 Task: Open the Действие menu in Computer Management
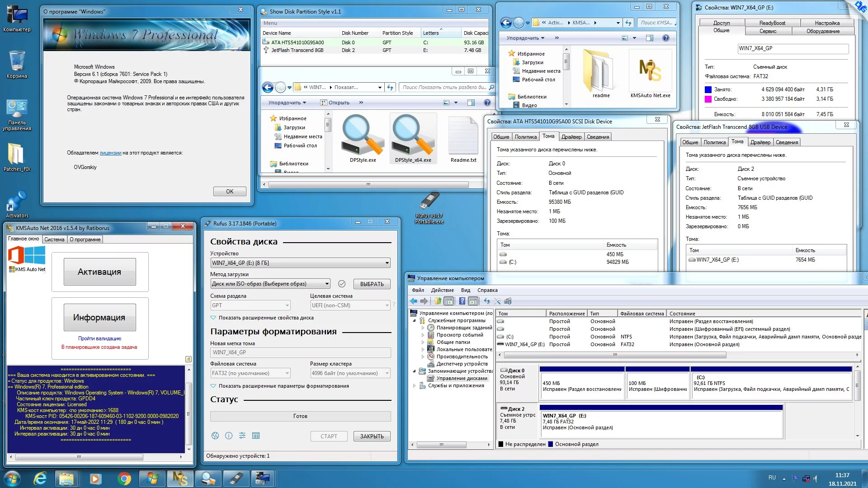tap(442, 290)
